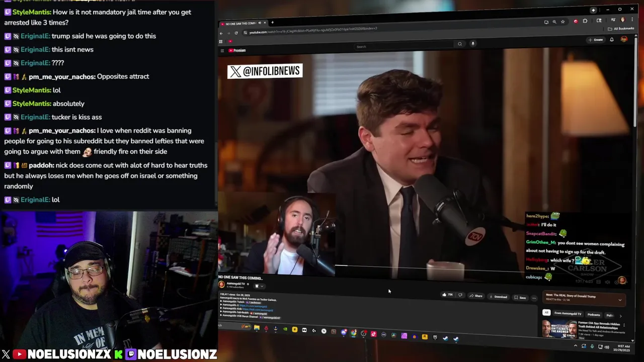644x362 pixels.
Task: Open the Chrome zoom magnifier icon
Action: tap(554, 22)
